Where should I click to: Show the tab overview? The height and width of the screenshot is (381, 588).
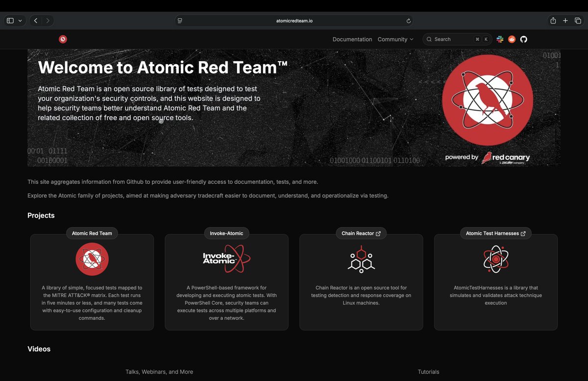(578, 21)
